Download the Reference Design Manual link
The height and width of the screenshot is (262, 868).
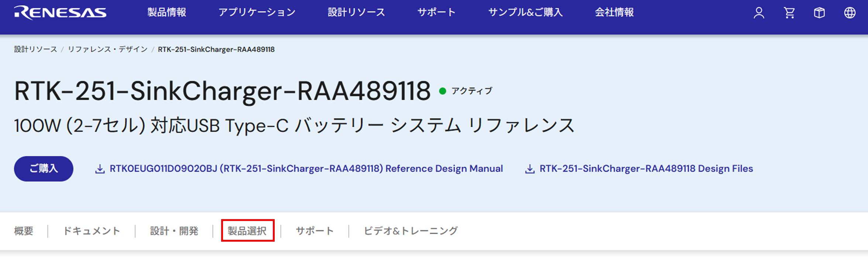306,169
